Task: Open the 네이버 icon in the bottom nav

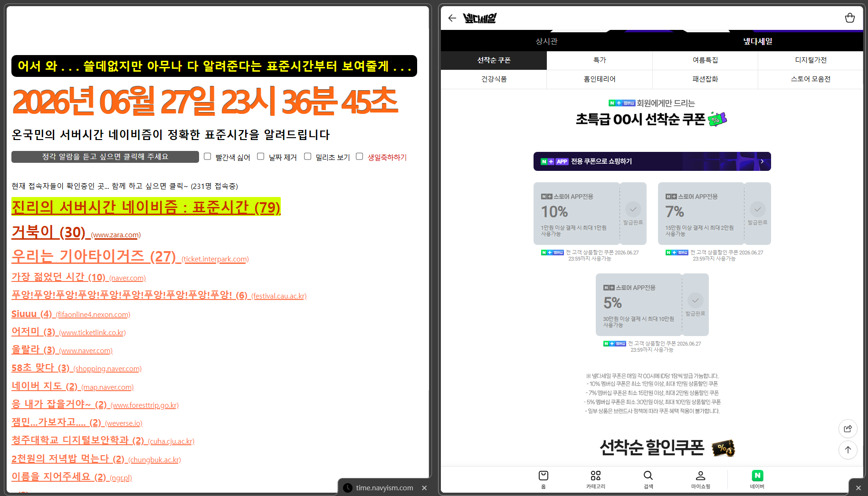Action: pos(757,479)
